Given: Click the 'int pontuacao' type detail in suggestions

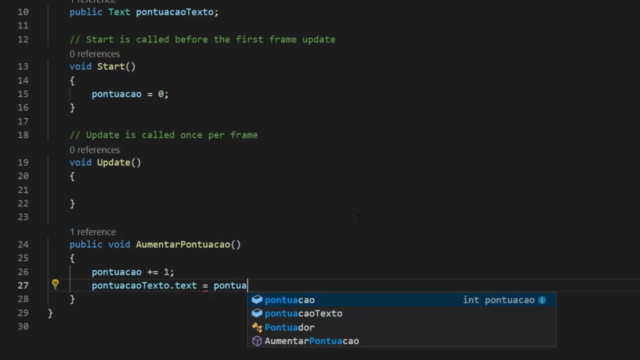Looking at the screenshot, I should 498,300.
